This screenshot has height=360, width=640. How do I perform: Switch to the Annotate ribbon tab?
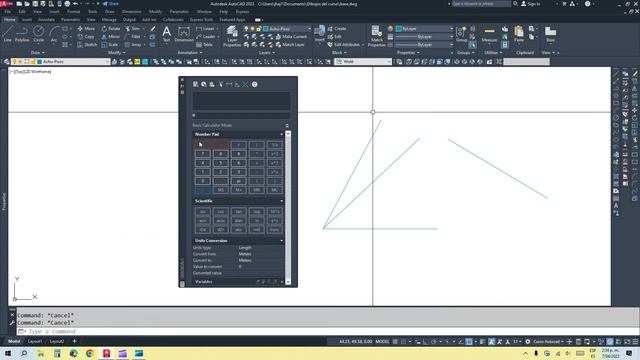tap(46, 20)
